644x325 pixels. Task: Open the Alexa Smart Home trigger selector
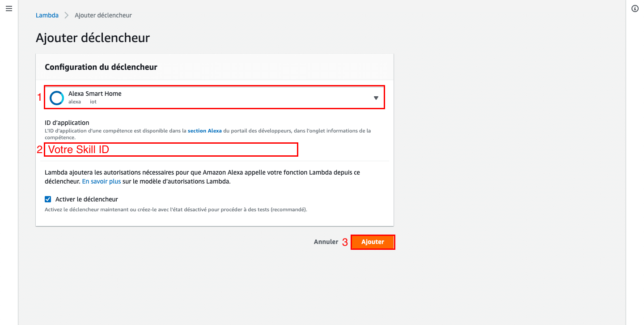coord(214,97)
